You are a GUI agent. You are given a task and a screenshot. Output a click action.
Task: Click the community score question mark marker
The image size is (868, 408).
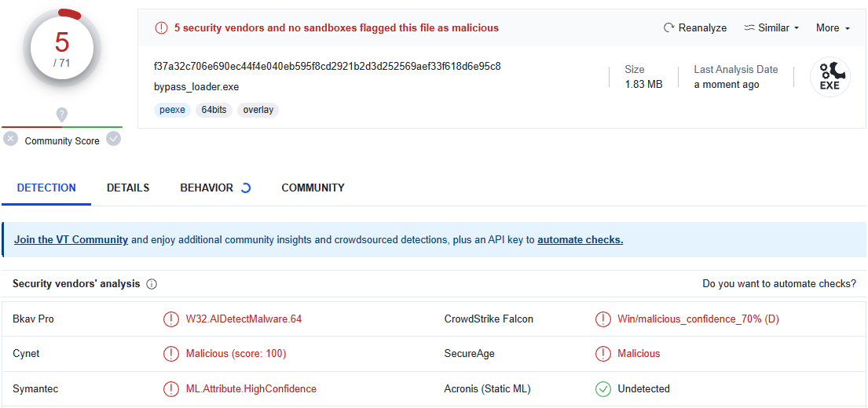point(62,115)
